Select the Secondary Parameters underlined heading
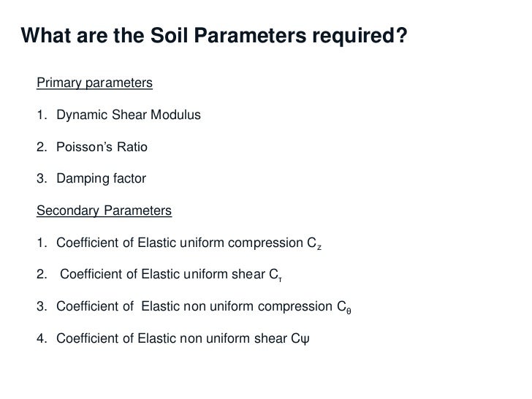The image size is (532, 399). pos(104,210)
